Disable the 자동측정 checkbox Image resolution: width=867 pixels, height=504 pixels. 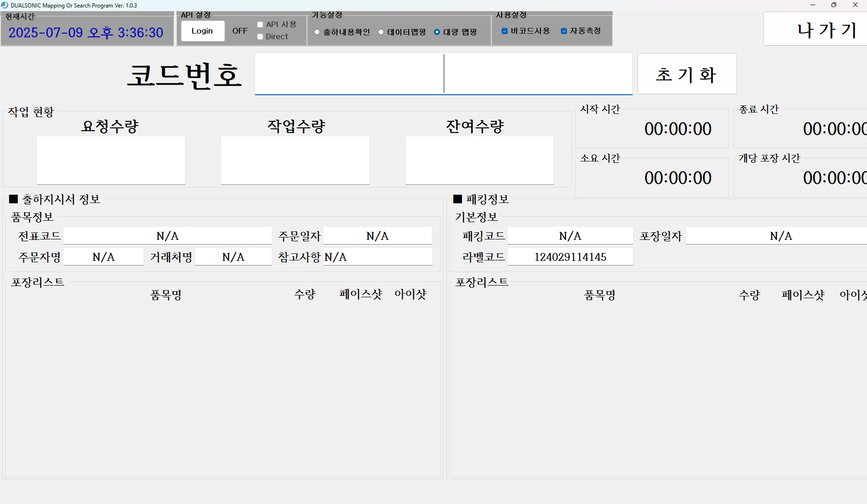point(563,31)
